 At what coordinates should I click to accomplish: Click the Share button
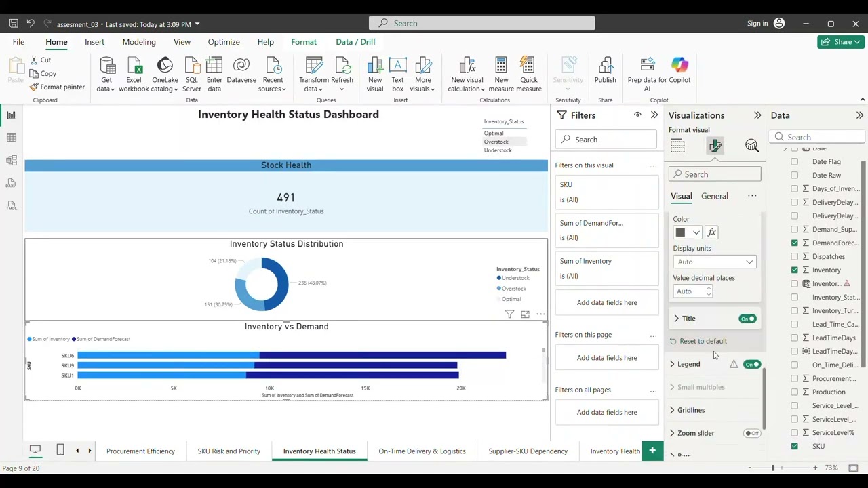pos(841,42)
